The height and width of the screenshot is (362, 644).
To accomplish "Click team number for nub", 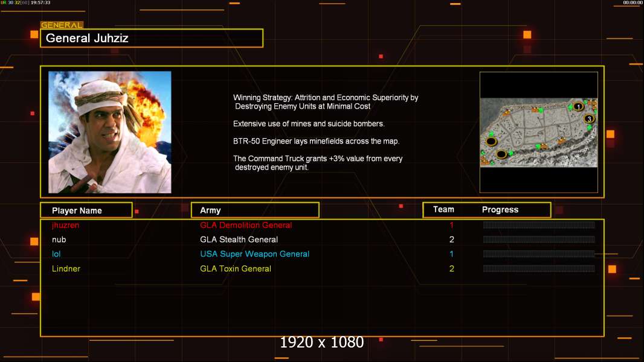I will [451, 240].
